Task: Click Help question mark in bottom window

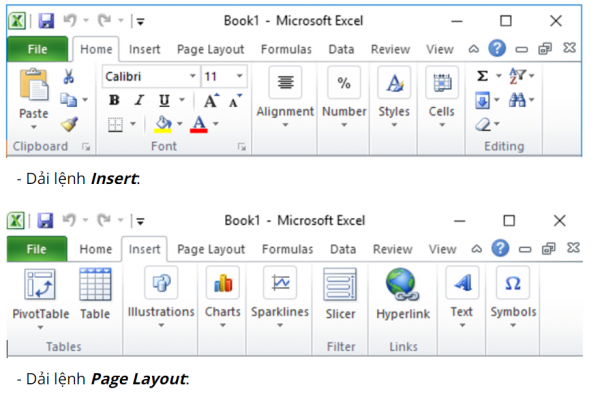Action: [x=500, y=248]
